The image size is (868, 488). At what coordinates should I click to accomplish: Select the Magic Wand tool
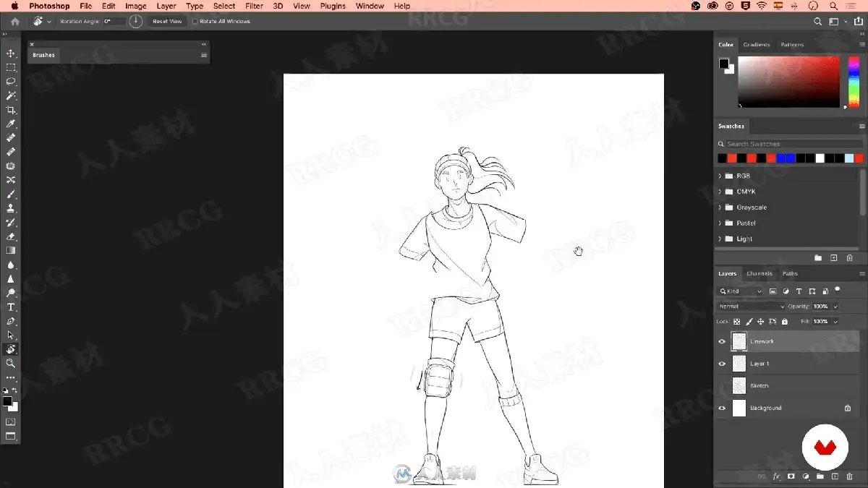pos(11,95)
